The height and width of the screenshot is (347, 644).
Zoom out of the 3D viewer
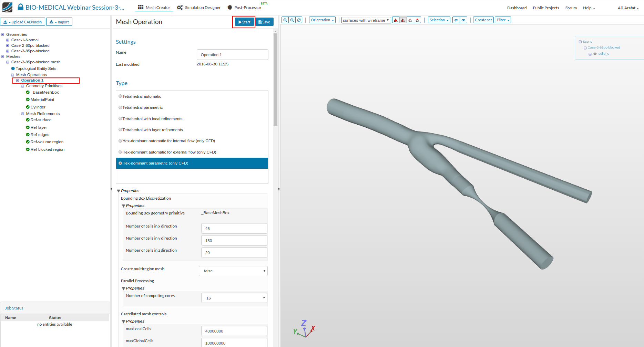tap(292, 20)
